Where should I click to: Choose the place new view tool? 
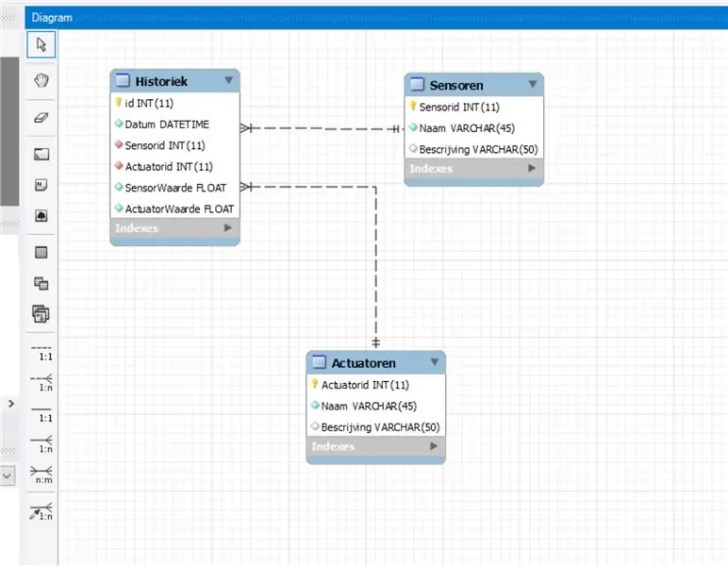tap(41, 283)
